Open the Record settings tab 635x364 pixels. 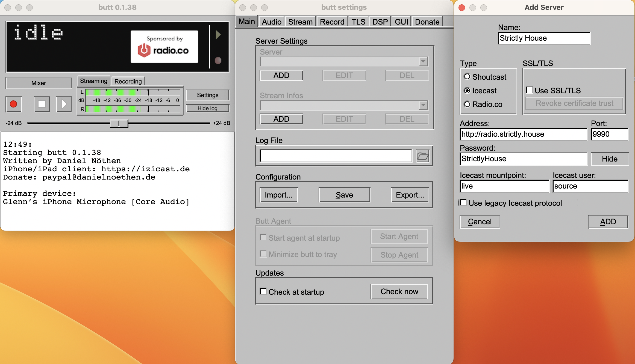(x=332, y=22)
